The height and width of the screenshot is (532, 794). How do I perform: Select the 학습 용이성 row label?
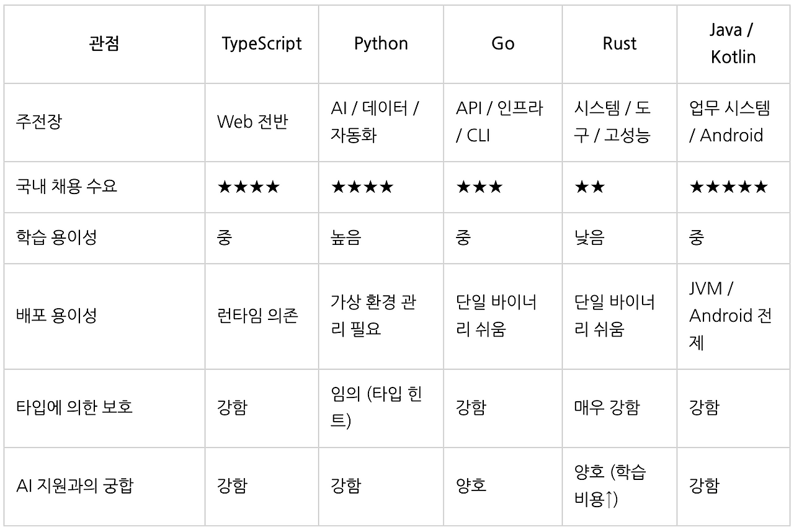click(x=56, y=238)
